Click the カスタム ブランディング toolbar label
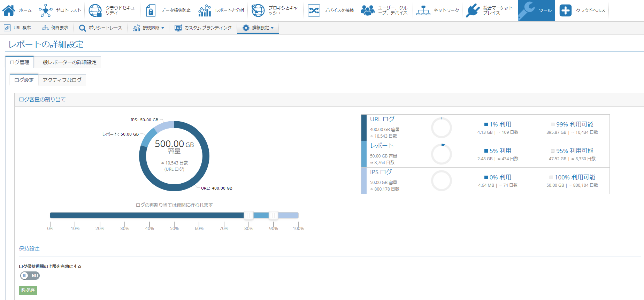 (x=208, y=28)
